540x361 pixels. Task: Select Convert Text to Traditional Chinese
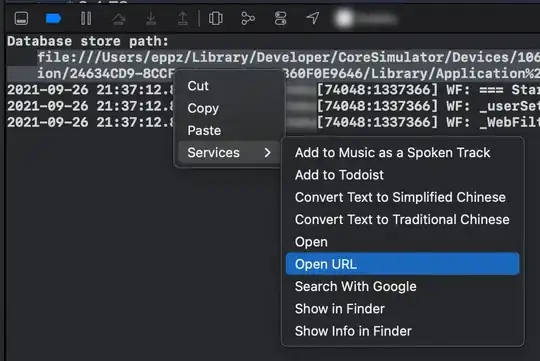point(403,219)
